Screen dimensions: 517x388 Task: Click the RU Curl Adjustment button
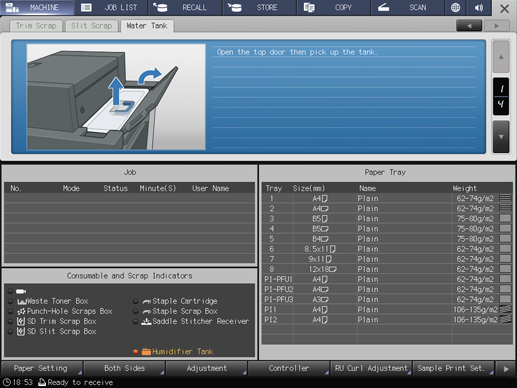click(371, 368)
